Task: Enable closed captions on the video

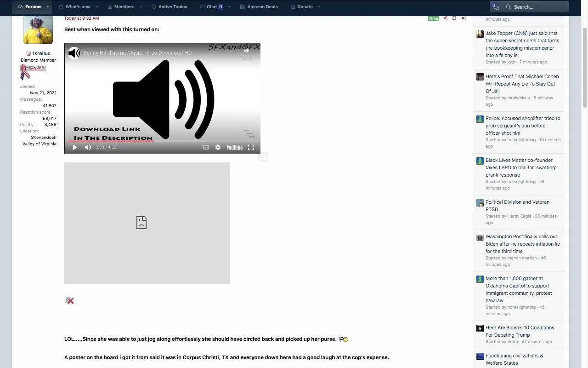Action: point(206,147)
